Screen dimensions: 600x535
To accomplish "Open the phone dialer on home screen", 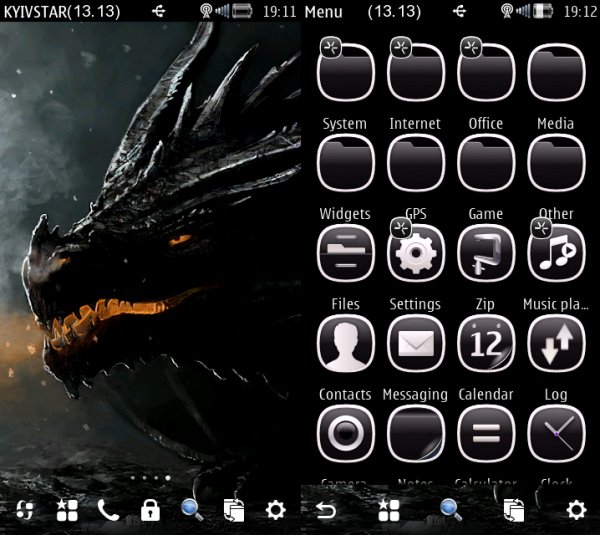I will [x=108, y=511].
